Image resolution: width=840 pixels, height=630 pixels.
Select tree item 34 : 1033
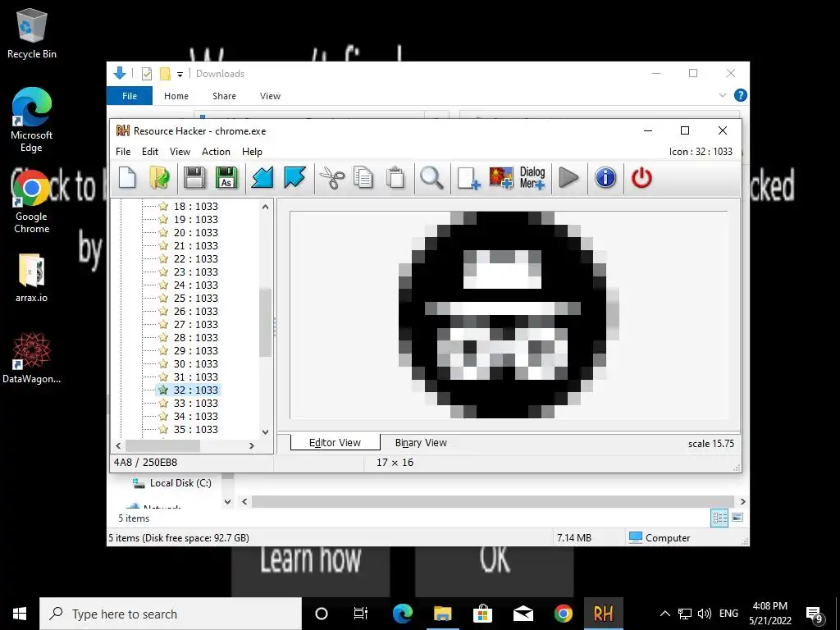click(x=195, y=416)
